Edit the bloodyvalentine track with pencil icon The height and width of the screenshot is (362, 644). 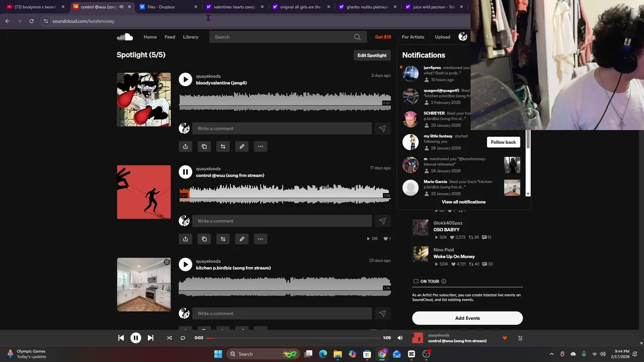click(x=242, y=146)
